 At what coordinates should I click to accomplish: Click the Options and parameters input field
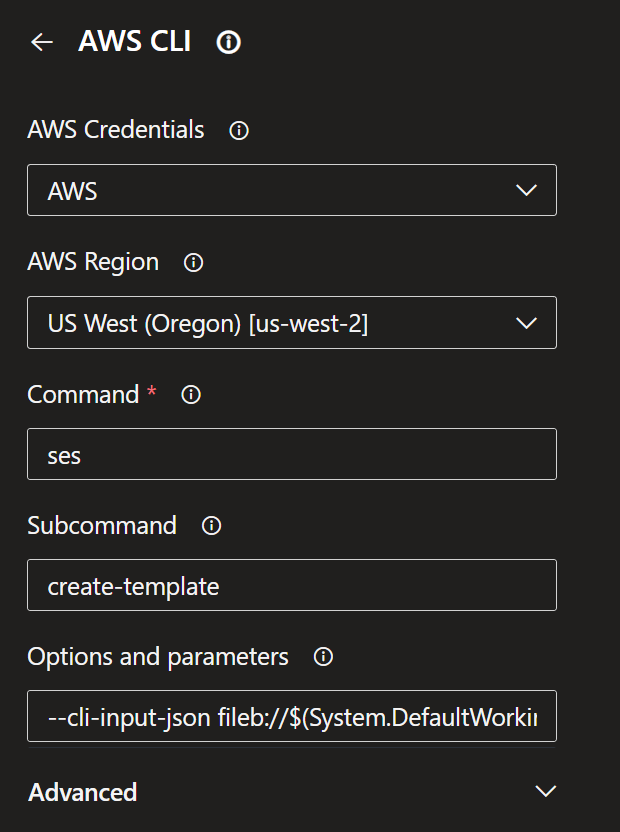[291, 716]
